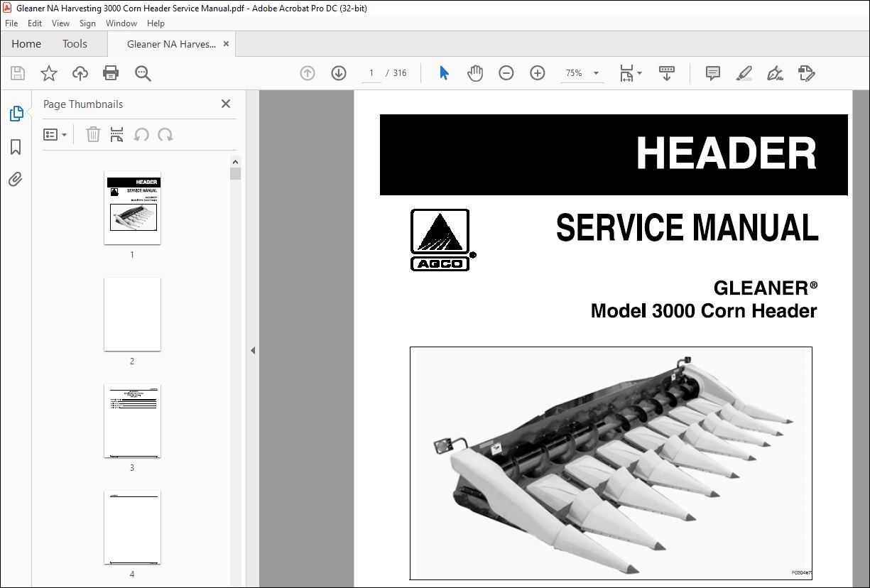Select the Gleaner NA Harves... document tab
The height and width of the screenshot is (588, 870).
pyautogui.click(x=171, y=44)
